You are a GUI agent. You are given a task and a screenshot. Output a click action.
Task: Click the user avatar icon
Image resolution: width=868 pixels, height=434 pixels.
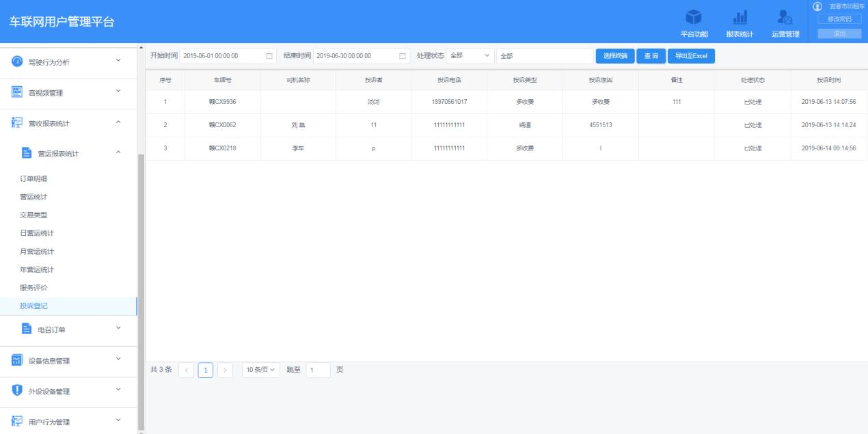(817, 6)
